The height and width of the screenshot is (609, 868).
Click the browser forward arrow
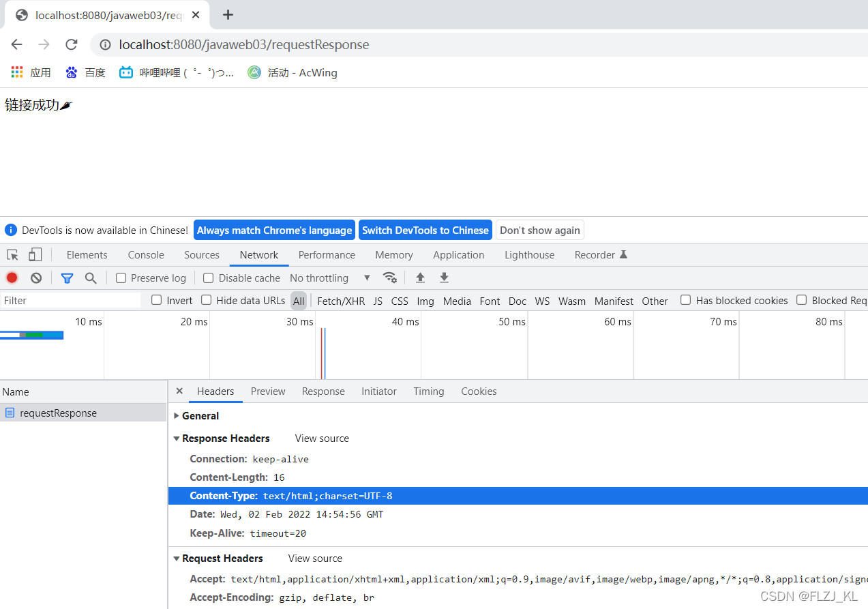(44, 44)
